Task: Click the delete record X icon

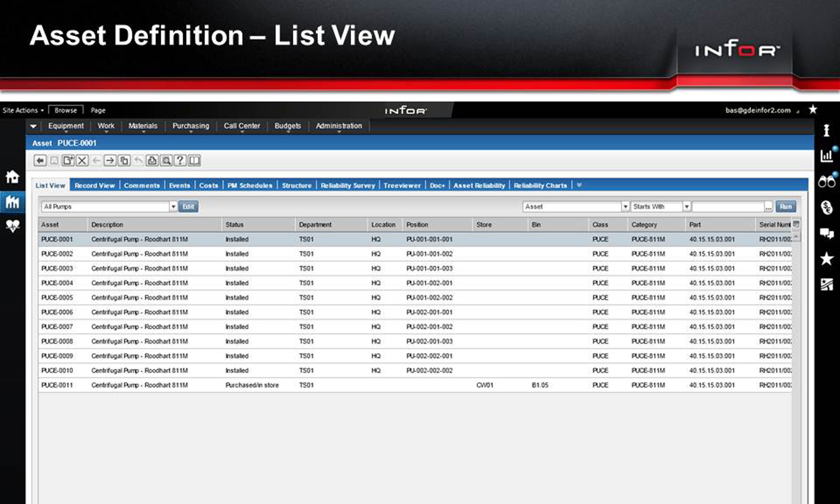Action: click(82, 160)
